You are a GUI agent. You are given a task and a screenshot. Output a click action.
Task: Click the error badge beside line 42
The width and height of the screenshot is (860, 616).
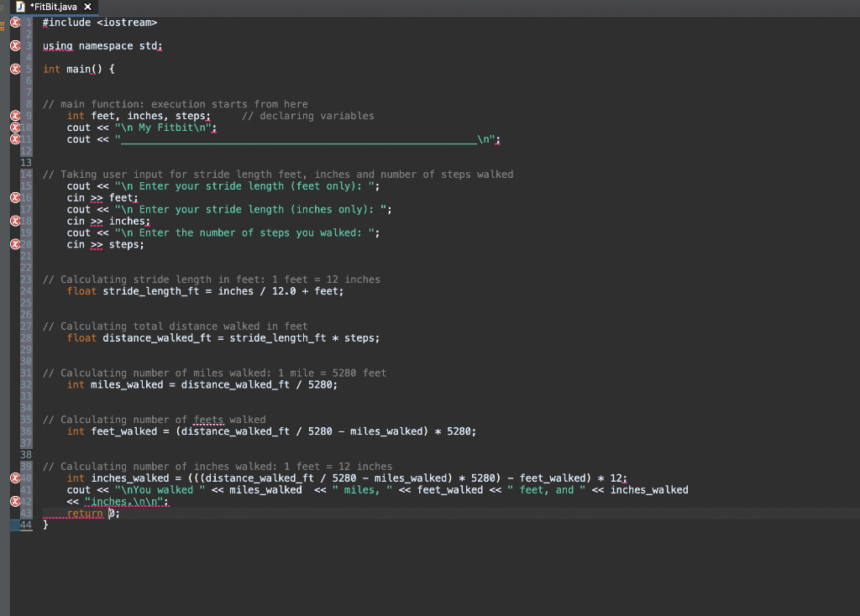(x=14, y=501)
